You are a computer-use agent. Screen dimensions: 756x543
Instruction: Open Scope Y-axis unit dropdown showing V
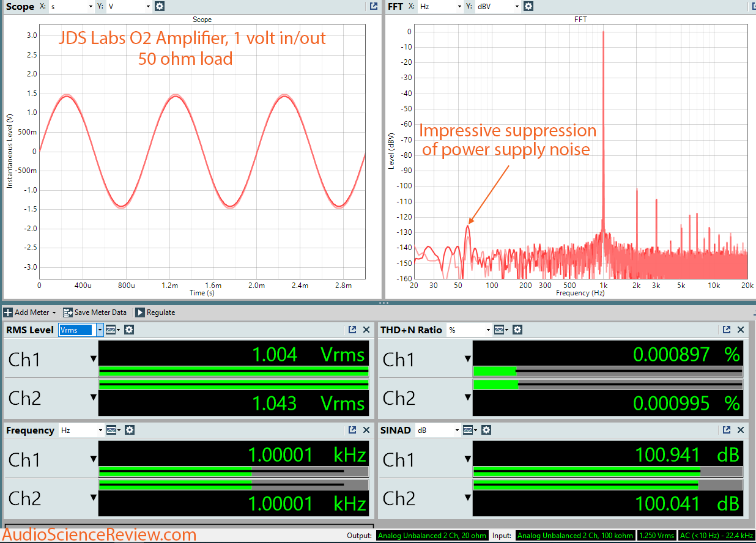pyautogui.click(x=128, y=6)
